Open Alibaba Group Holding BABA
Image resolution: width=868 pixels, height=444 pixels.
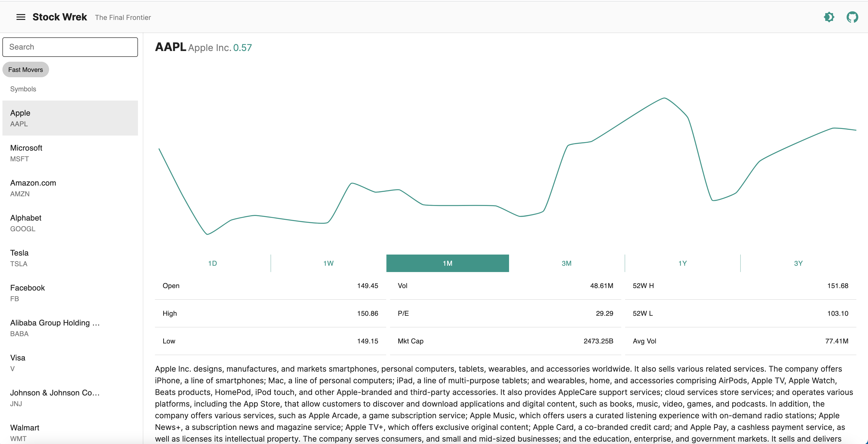coord(70,328)
